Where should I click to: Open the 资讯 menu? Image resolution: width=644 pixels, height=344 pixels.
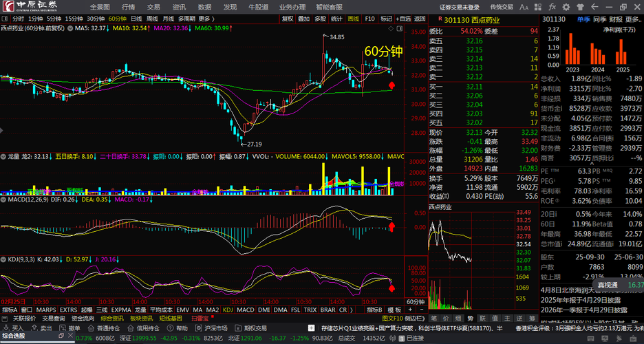click(179, 7)
